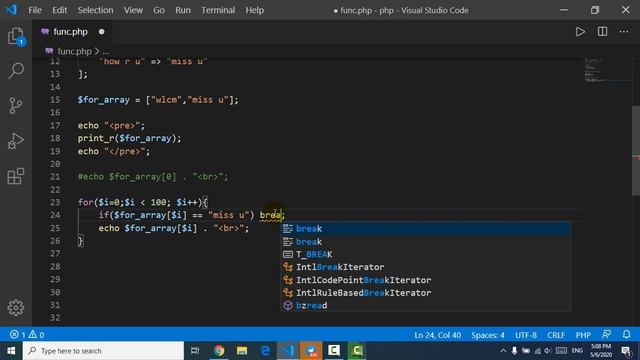
Task: Open the feedback icon in status bar
Action: coord(607,335)
